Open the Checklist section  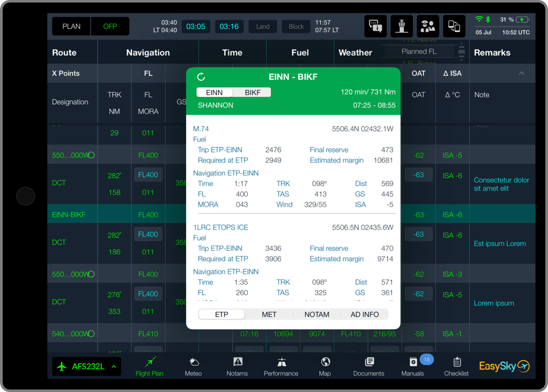[457, 366]
